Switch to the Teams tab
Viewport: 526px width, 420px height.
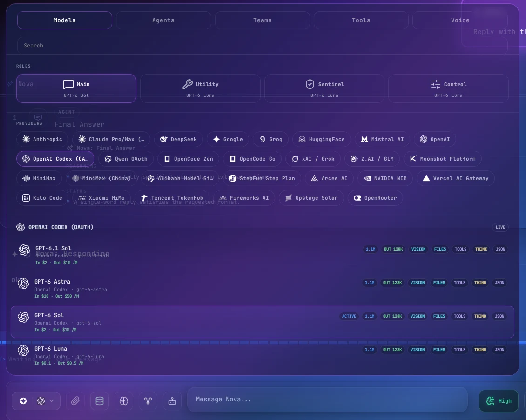[x=263, y=20]
